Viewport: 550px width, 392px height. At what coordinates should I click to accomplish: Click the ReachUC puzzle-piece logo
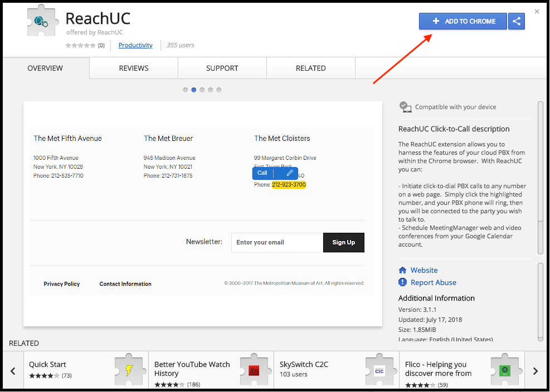[x=40, y=22]
